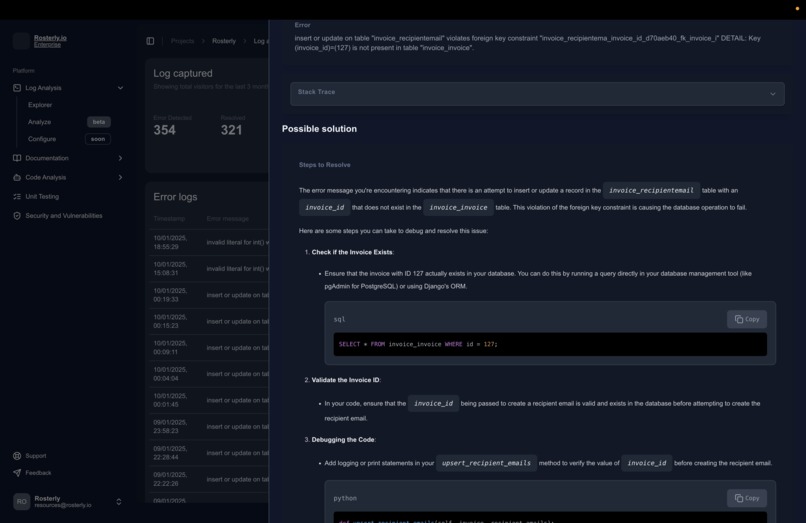Select Analyze in the sidebar
The image size is (806, 523).
click(x=40, y=122)
